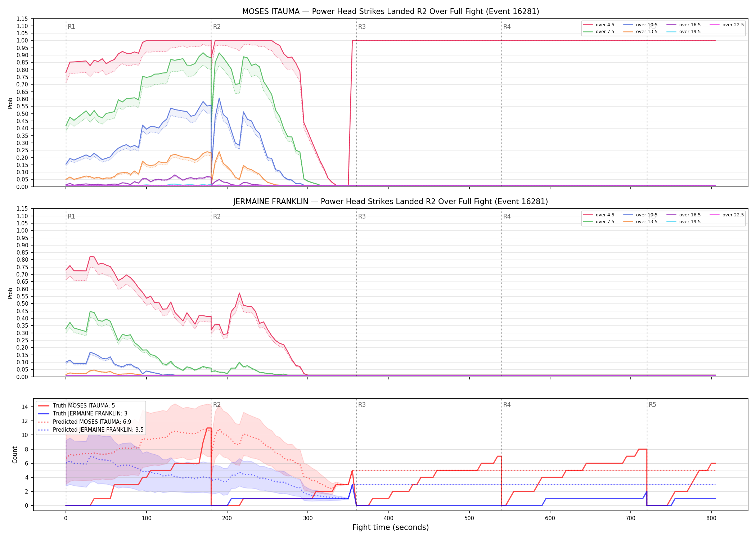Click the x-axis tick label 700
The height and width of the screenshot is (540, 756).
click(x=631, y=518)
